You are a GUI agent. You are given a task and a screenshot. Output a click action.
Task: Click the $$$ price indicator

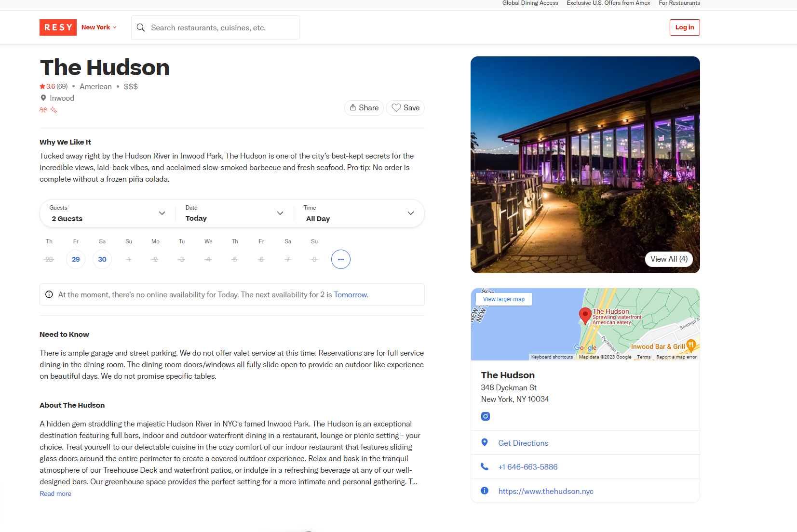pyautogui.click(x=131, y=86)
